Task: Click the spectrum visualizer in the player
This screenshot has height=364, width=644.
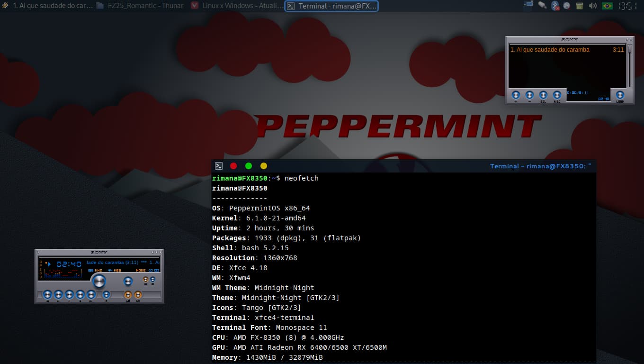Action: [x=63, y=273]
